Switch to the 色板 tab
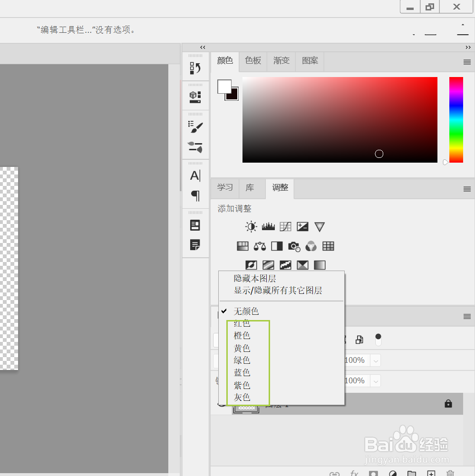The image size is (475, 476). point(253,61)
